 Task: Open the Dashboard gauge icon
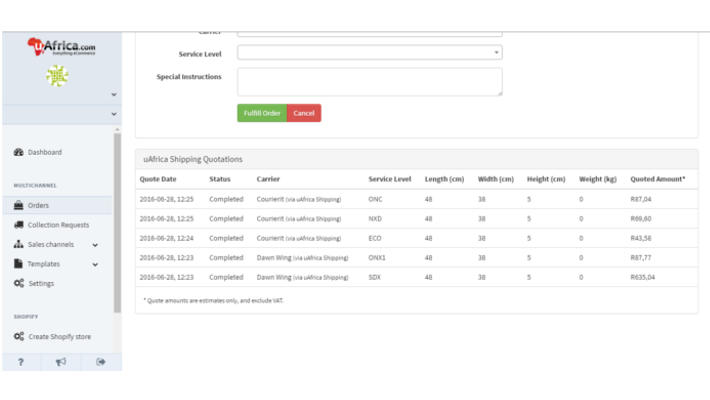(x=19, y=152)
